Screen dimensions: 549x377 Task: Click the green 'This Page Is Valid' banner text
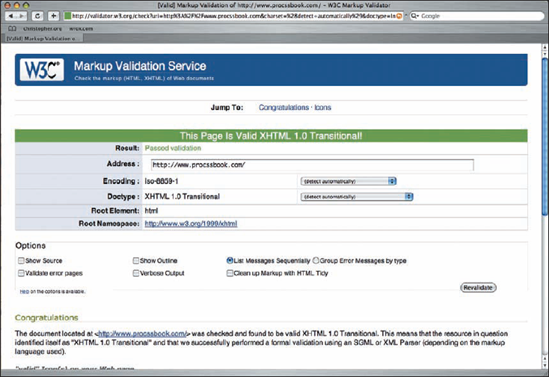[x=271, y=136]
